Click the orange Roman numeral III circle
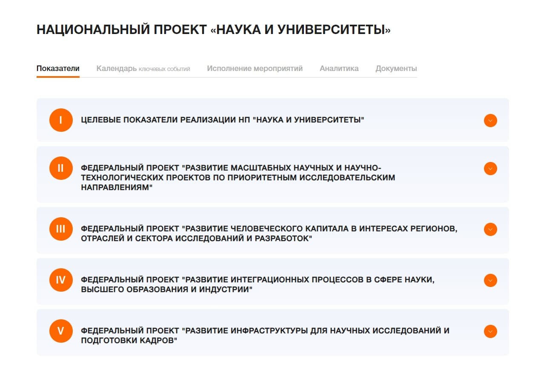 pyautogui.click(x=61, y=229)
